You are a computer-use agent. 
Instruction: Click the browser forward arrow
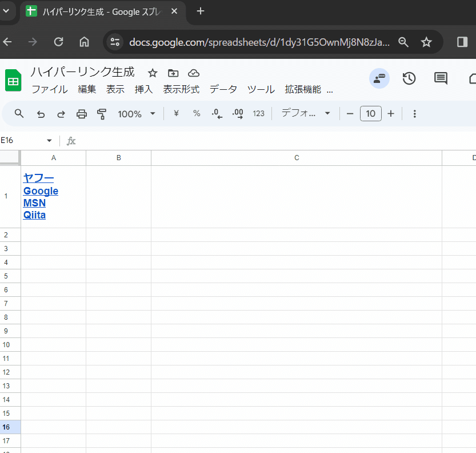(x=33, y=42)
